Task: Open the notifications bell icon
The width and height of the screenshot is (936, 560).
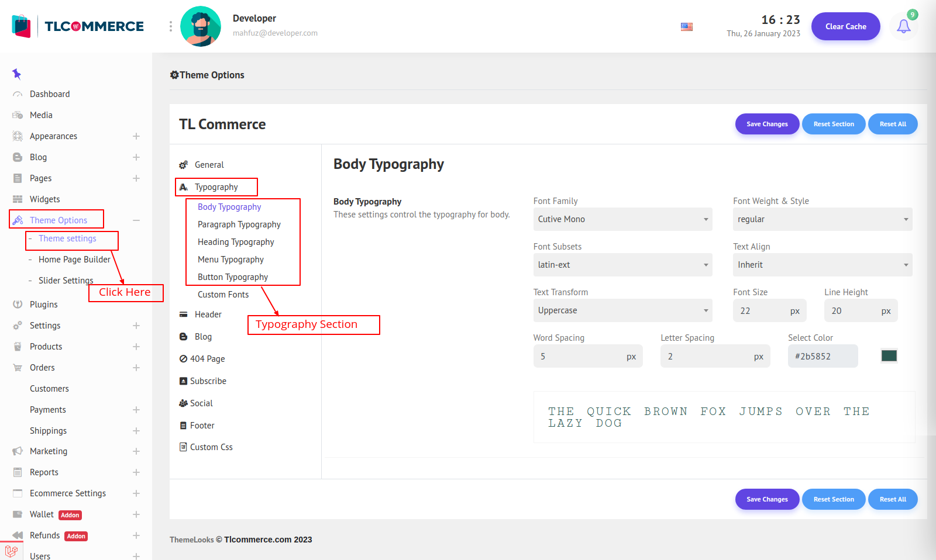Action: pos(903,26)
